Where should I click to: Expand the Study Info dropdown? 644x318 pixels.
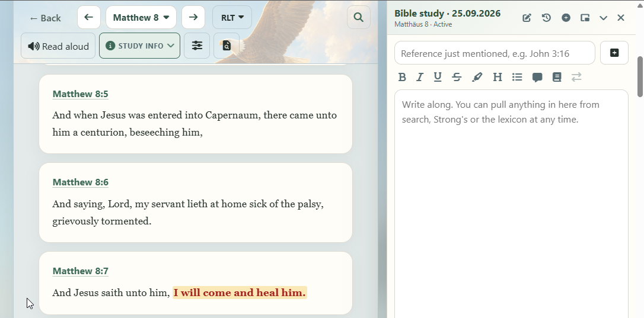[x=139, y=46]
